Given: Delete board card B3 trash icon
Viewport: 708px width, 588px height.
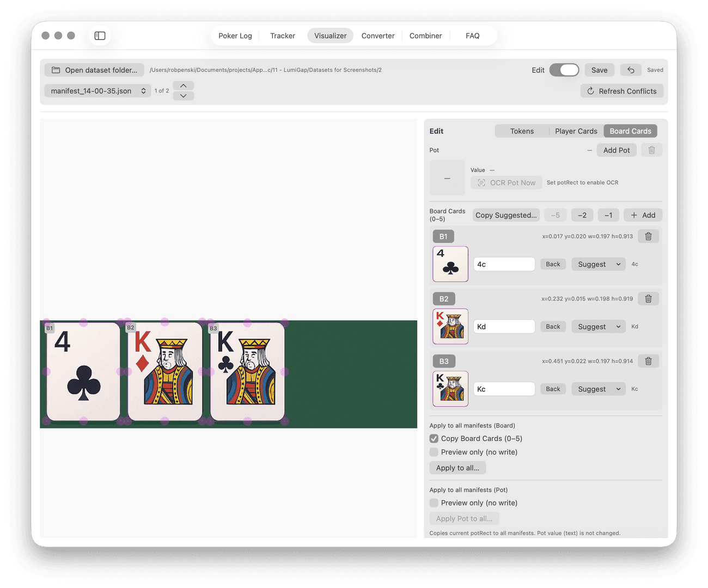Looking at the screenshot, I should pos(648,361).
